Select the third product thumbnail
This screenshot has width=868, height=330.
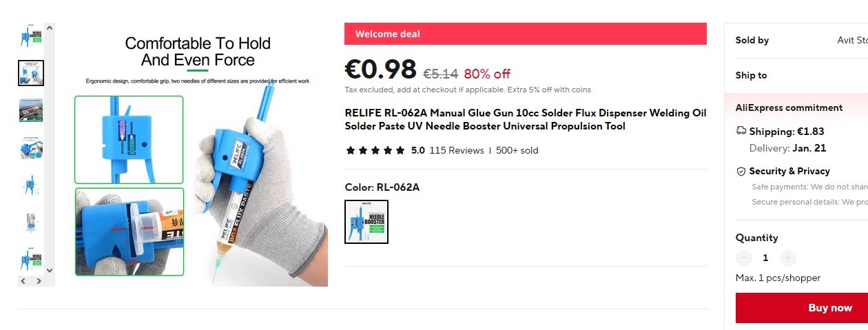pos(31,110)
